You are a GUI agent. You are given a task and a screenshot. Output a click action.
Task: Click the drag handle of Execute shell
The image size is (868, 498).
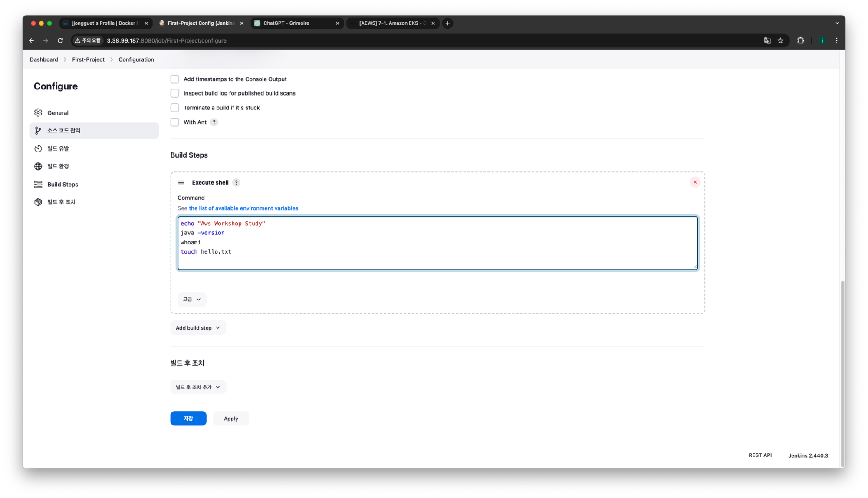click(x=181, y=183)
